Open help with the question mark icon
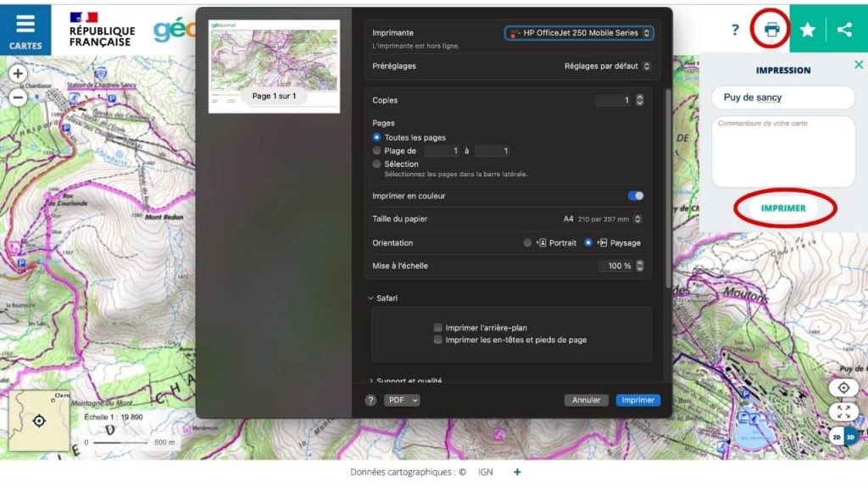The width and height of the screenshot is (868, 488). click(x=735, y=30)
